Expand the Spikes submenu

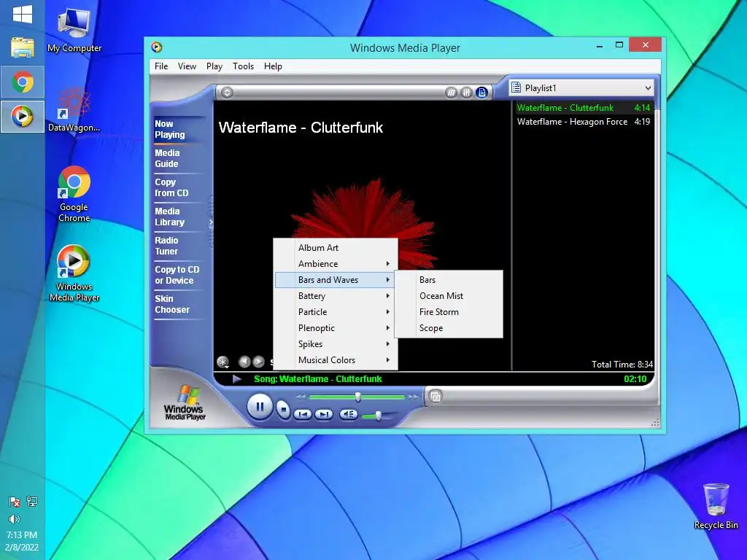(x=336, y=344)
